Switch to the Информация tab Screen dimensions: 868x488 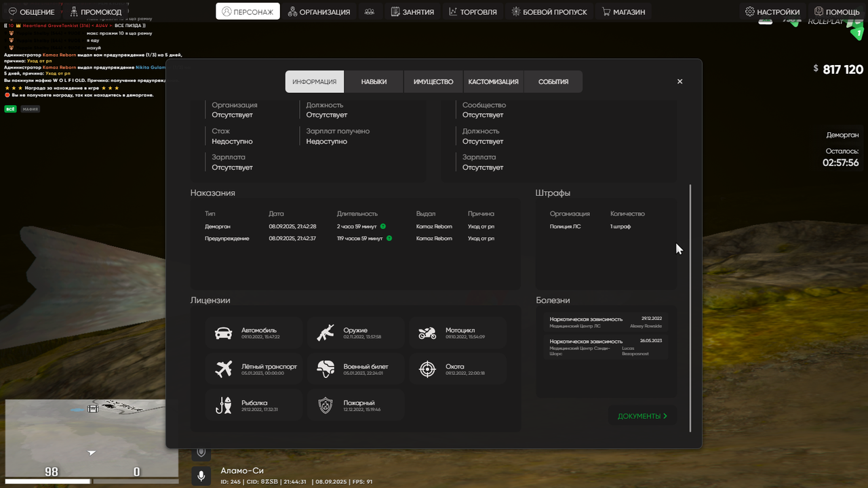click(x=315, y=81)
